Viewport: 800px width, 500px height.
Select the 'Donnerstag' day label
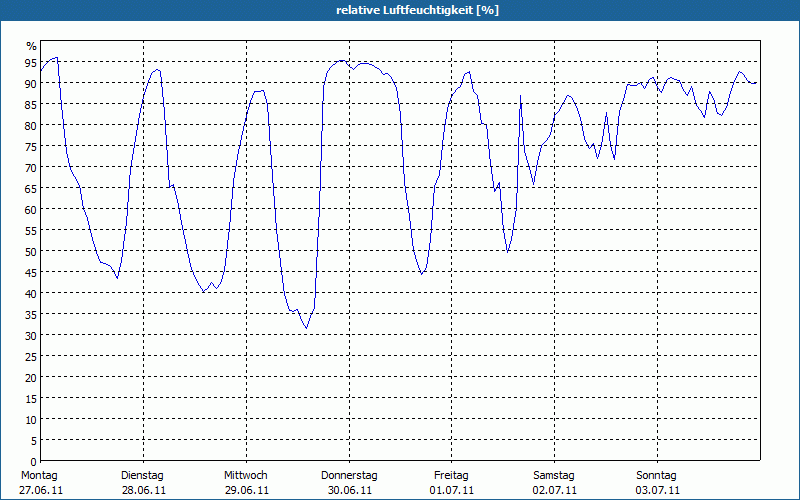349,476
